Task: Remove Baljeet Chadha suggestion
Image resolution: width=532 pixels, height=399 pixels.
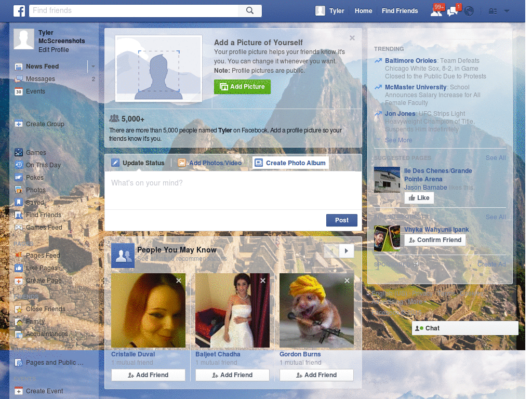Action: point(262,281)
